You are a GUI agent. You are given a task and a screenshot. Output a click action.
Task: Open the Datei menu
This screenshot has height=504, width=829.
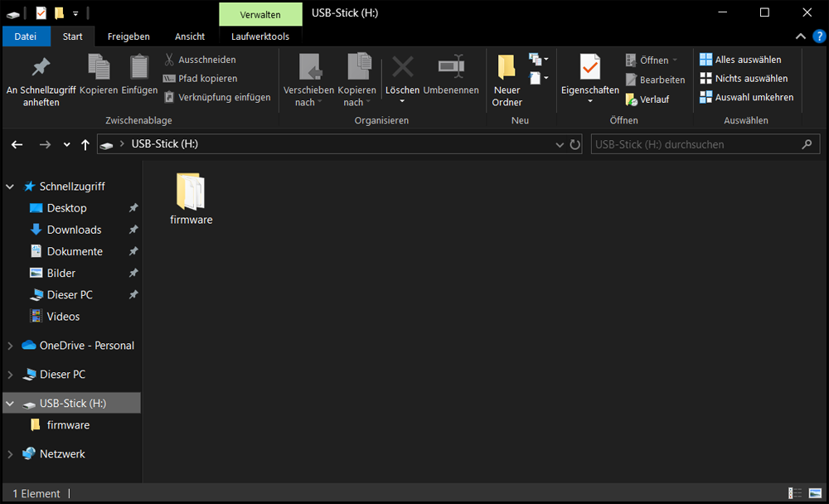click(26, 36)
